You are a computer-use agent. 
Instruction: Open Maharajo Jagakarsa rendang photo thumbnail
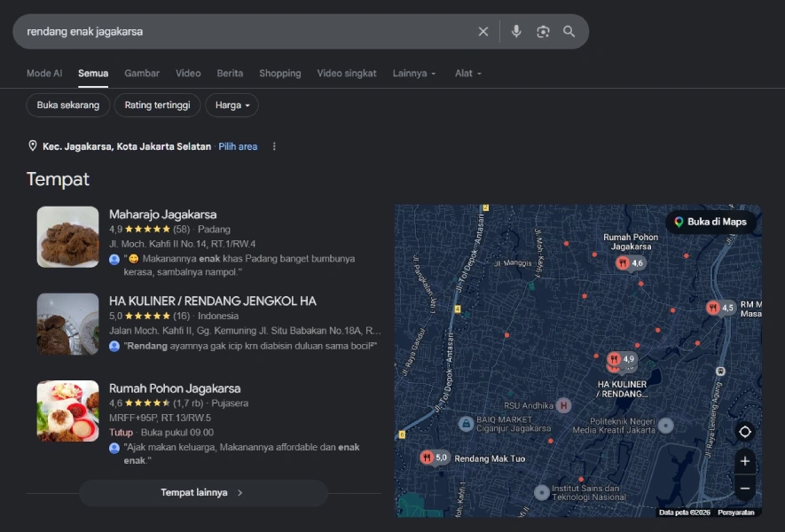click(67, 237)
